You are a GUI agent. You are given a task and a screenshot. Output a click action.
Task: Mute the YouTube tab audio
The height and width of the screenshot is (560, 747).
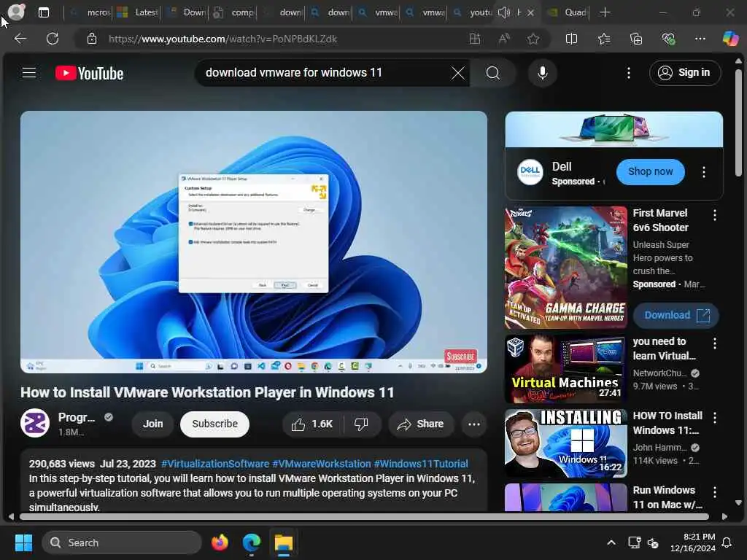click(503, 12)
